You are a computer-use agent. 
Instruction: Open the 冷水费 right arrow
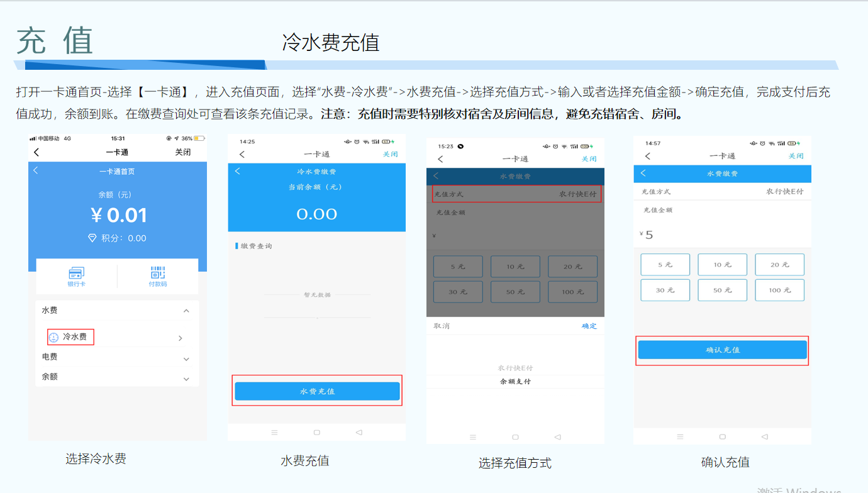181,338
